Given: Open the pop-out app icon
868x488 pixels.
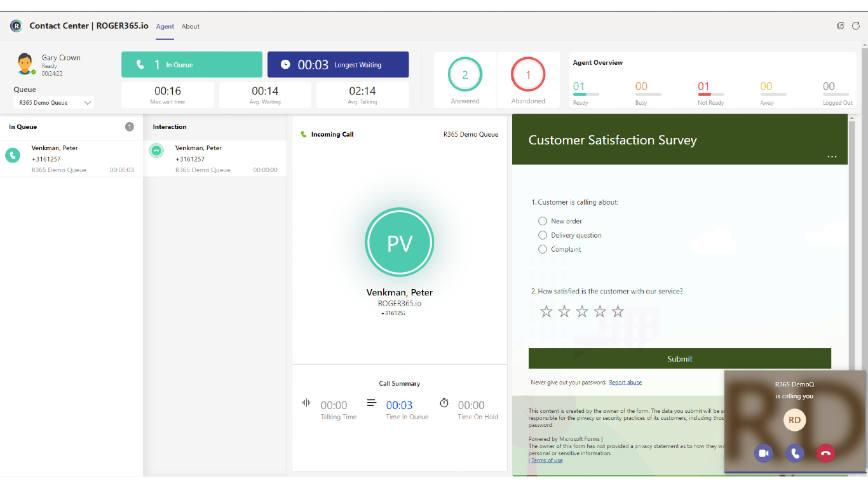Looking at the screenshot, I should coord(841,26).
